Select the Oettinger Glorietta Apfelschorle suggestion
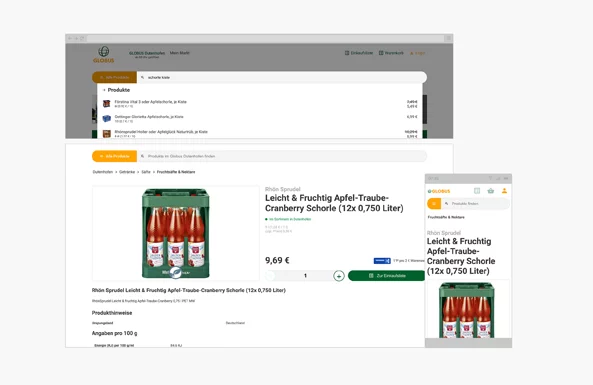 tap(260, 118)
